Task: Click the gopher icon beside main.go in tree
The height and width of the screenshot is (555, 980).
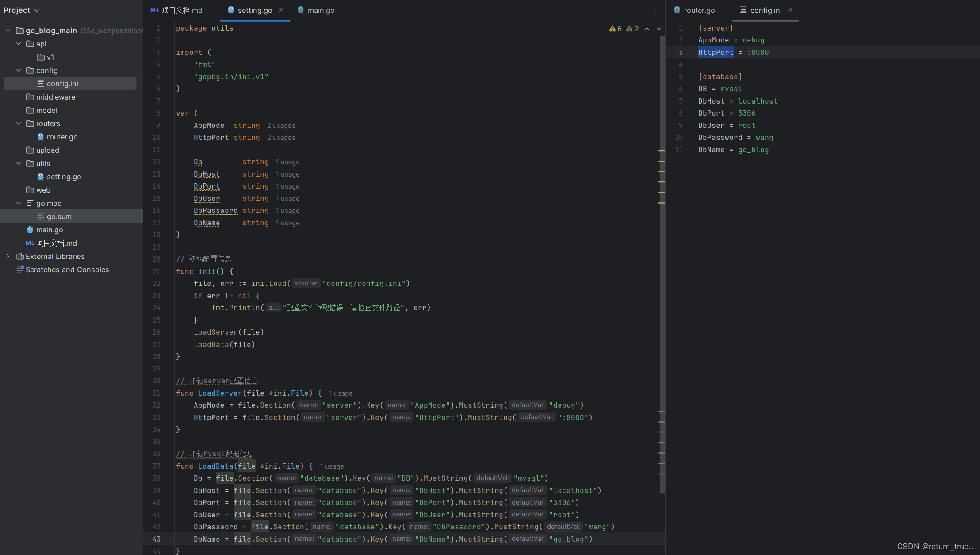Action: click(30, 230)
